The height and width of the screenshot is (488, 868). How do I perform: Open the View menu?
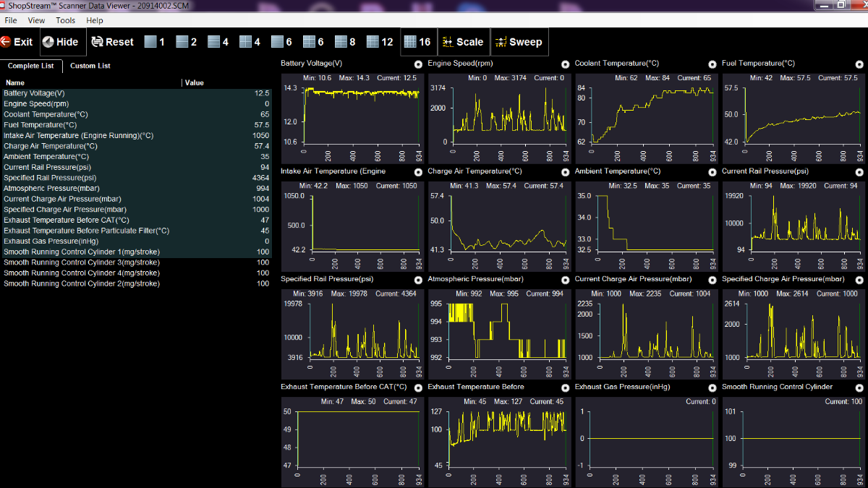[x=36, y=20]
